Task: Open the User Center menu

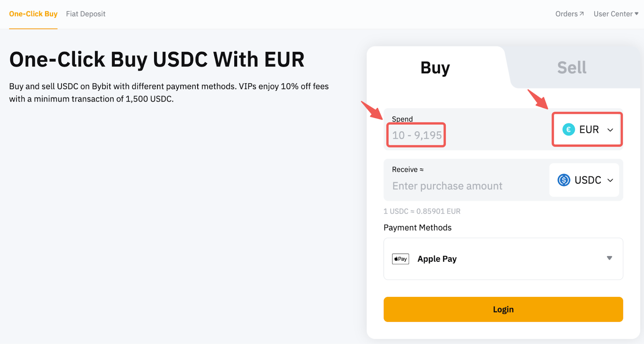Action: 613,14
